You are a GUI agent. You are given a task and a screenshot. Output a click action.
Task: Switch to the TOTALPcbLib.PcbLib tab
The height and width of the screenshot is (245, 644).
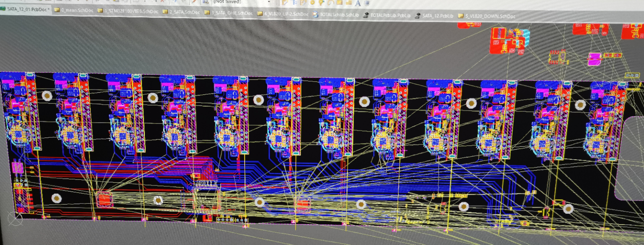click(x=387, y=15)
